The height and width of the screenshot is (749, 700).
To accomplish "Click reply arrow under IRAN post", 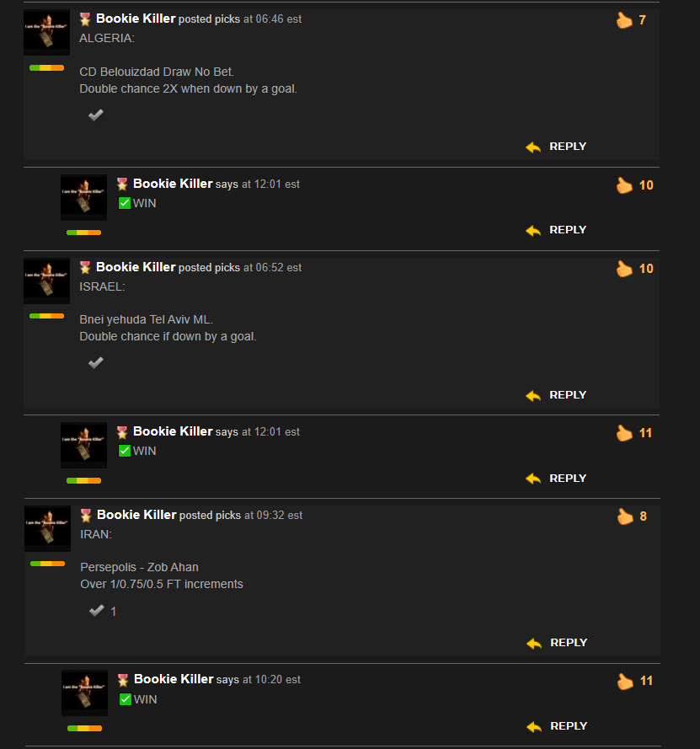I will (534, 644).
